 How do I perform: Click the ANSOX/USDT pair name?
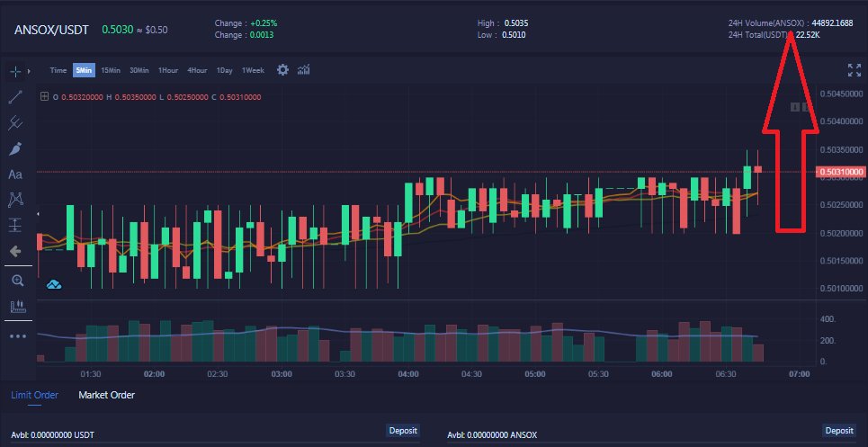click(51, 30)
